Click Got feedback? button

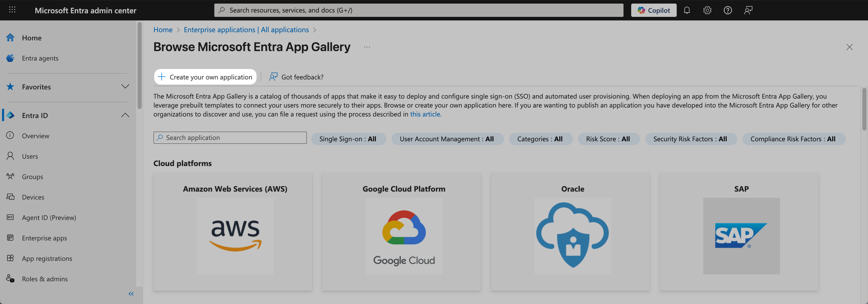click(x=296, y=77)
